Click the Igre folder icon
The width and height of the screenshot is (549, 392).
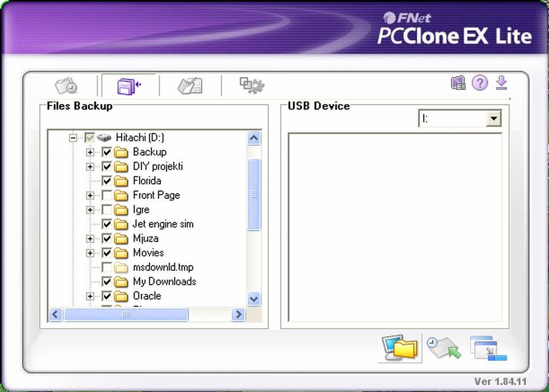(x=121, y=210)
